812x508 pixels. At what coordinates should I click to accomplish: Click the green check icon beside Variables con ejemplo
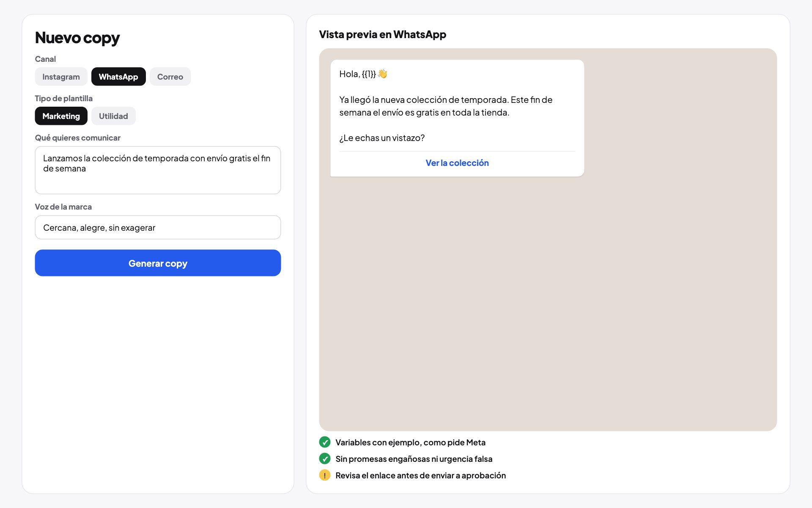pos(324,442)
